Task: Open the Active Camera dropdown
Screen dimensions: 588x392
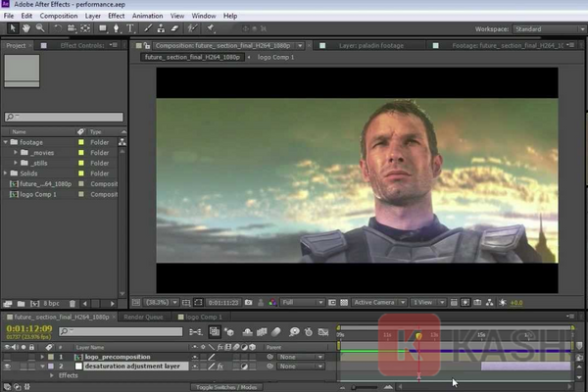Action: [x=379, y=303]
